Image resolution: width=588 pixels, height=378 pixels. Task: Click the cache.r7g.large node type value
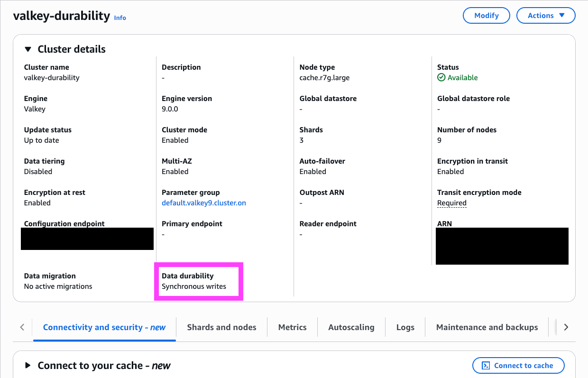(x=325, y=78)
